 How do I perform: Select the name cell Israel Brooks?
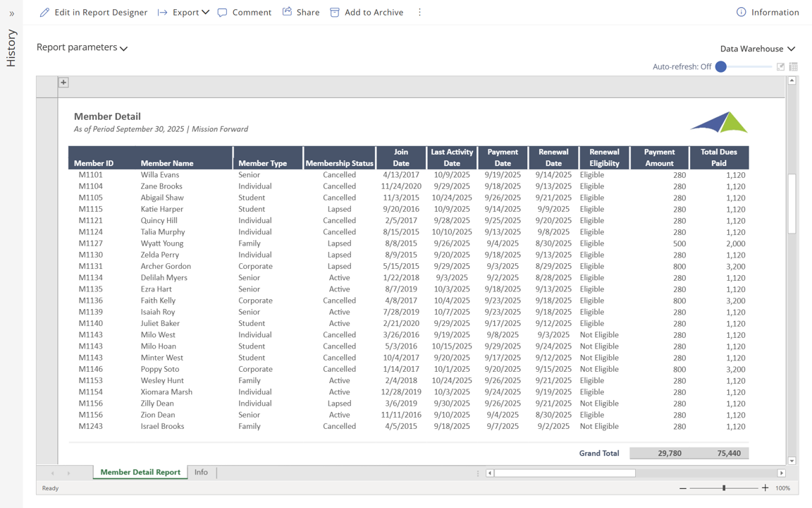click(163, 427)
